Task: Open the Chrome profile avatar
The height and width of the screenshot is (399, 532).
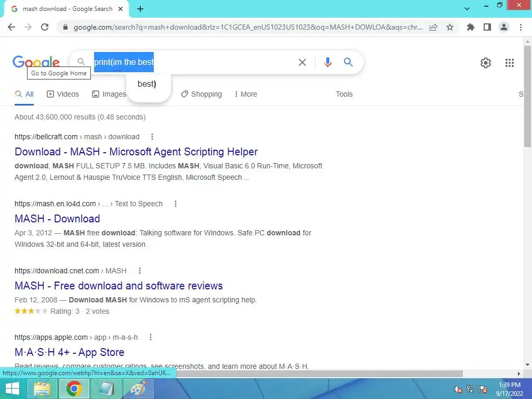Action: [504, 27]
